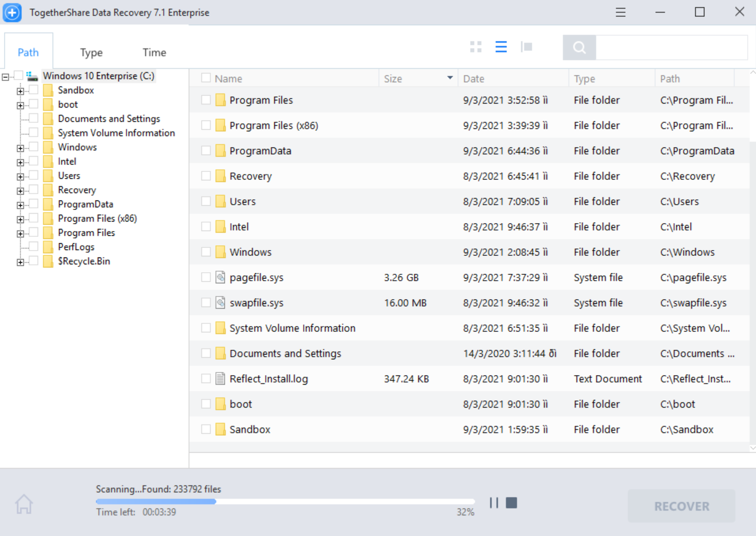This screenshot has height=536, width=756.
Task: Open the Size column sort arrow
Action: pyautogui.click(x=450, y=78)
